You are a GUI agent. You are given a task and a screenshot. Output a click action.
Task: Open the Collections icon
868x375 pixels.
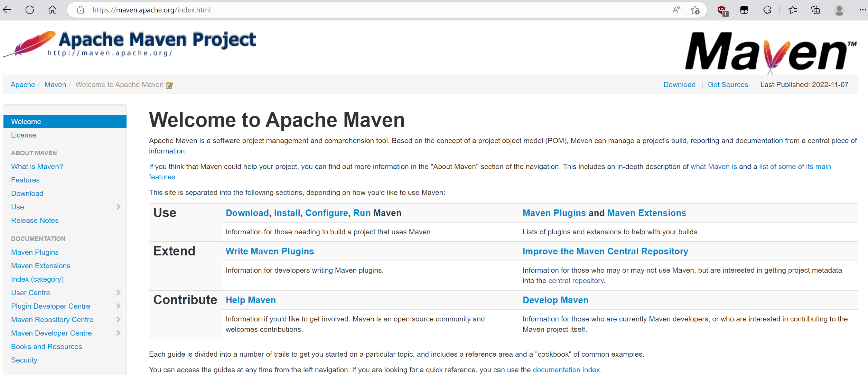click(815, 10)
